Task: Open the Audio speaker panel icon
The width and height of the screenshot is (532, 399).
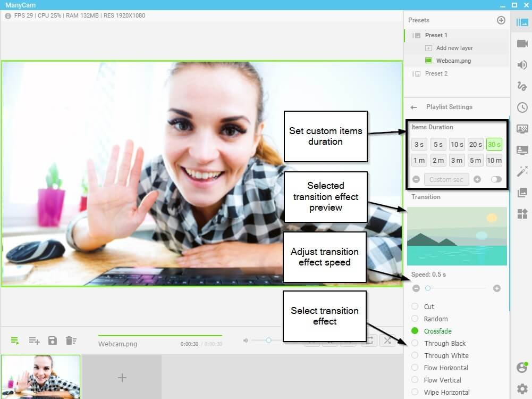Action: coord(522,65)
